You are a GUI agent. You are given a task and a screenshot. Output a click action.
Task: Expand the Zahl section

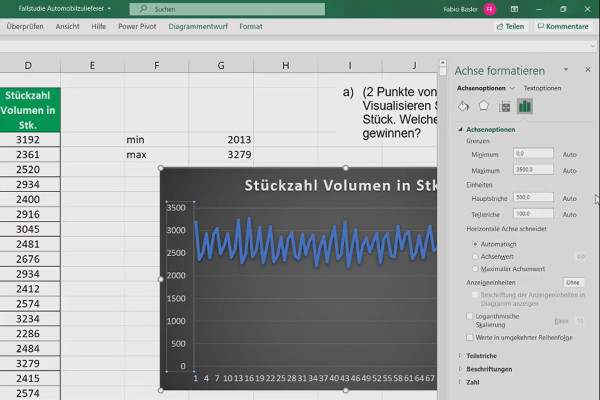[460, 382]
